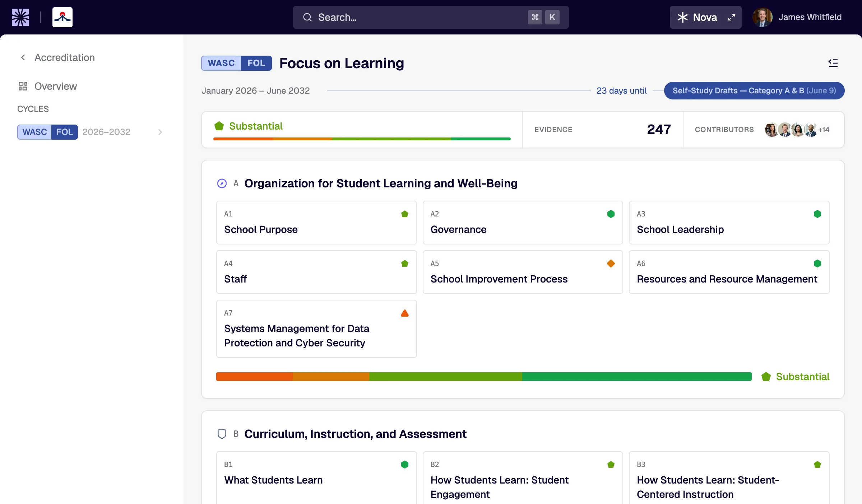Open Self-Study Drafts deadline pill
862x504 pixels.
coord(754,91)
